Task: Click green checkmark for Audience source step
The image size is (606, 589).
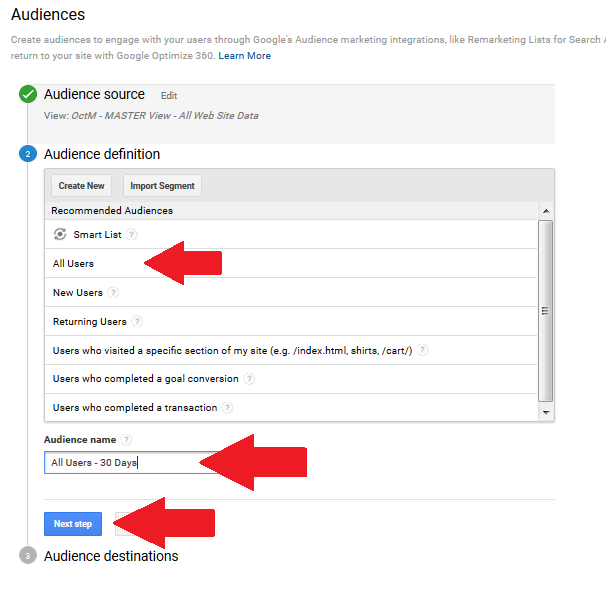Action: click(28, 94)
